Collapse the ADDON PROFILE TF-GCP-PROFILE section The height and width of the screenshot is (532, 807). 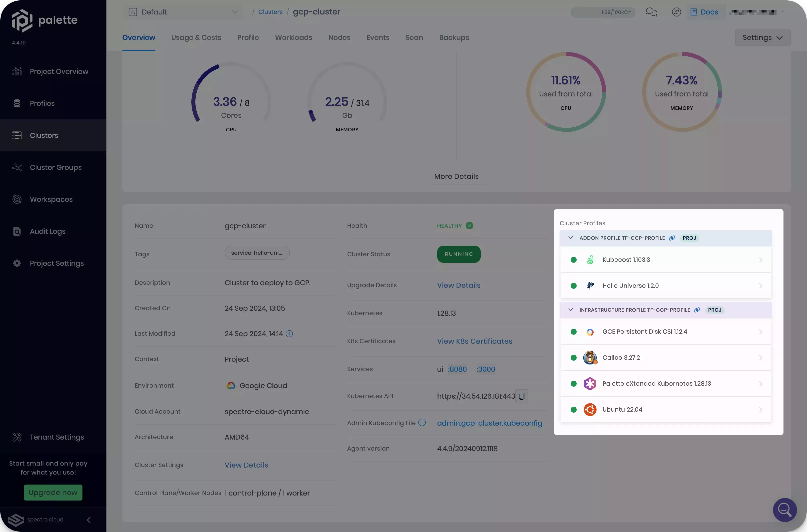click(x=570, y=238)
